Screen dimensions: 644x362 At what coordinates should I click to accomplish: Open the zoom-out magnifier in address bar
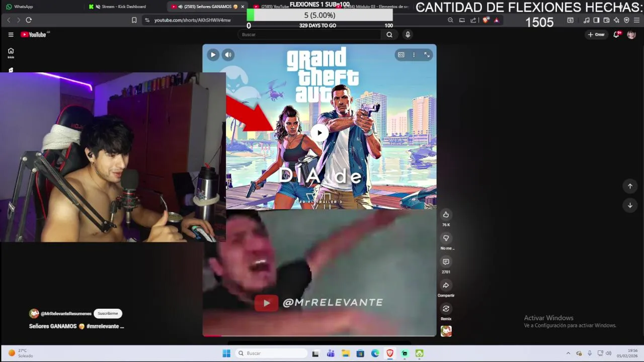(450, 20)
